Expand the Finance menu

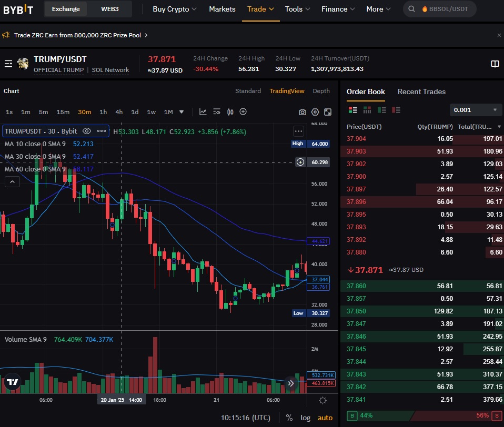(338, 9)
